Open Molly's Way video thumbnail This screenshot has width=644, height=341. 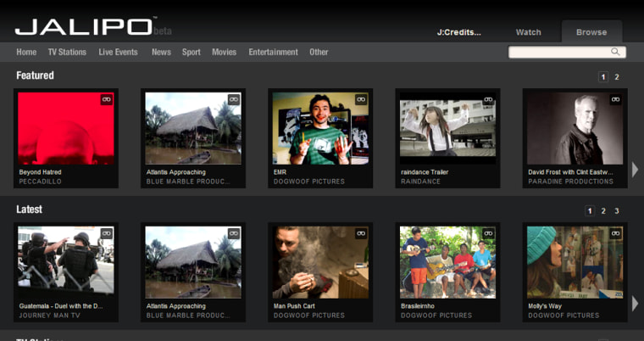[x=575, y=262]
